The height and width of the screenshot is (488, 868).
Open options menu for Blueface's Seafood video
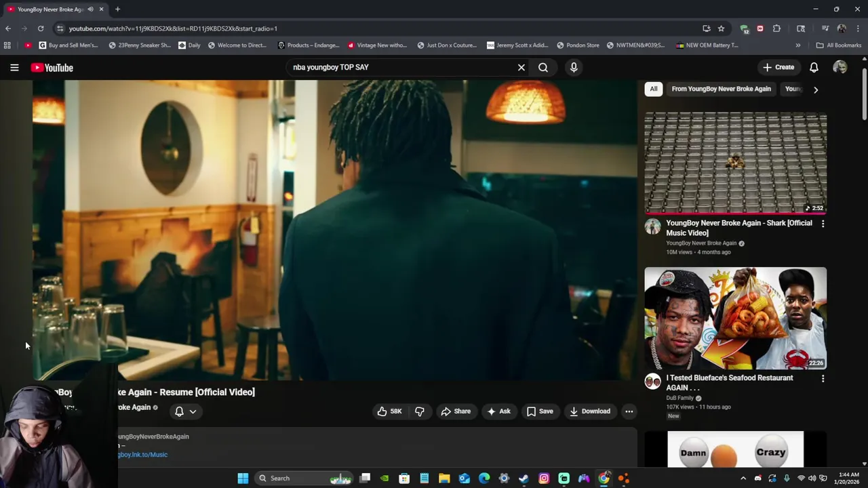pyautogui.click(x=823, y=379)
